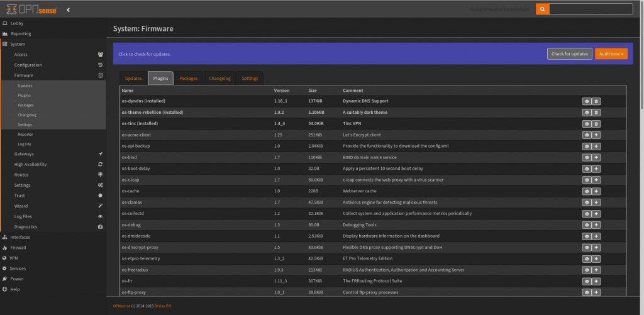Remove the os-dyndns plugin via trash icon
The width and height of the screenshot is (644, 315).
(x=596, y=101)
